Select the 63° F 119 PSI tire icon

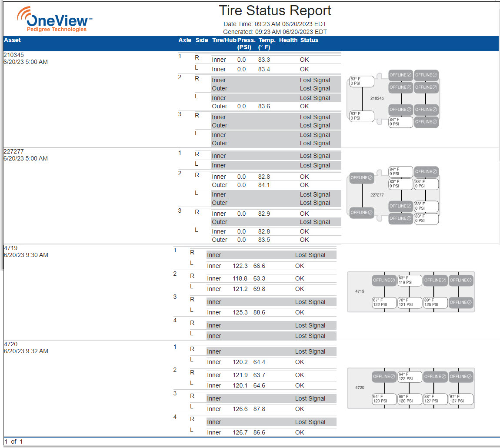[x=410, y=280]
